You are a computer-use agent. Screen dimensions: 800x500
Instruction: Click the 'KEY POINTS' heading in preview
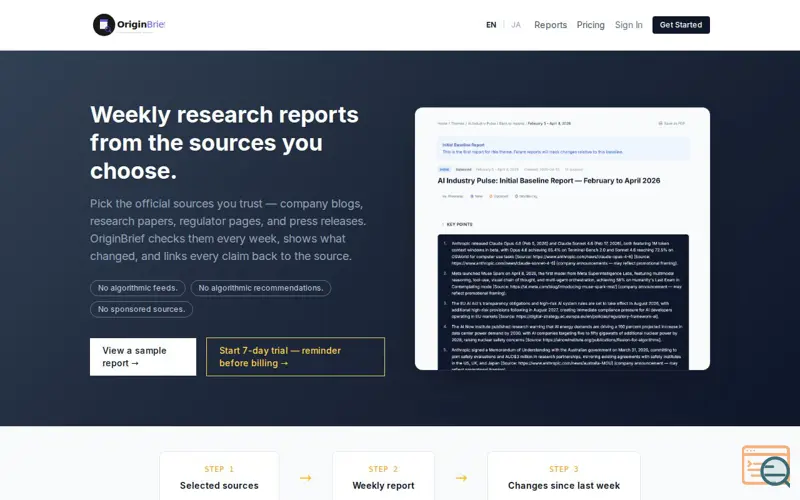pyautogui.click(x=459, y=224)
